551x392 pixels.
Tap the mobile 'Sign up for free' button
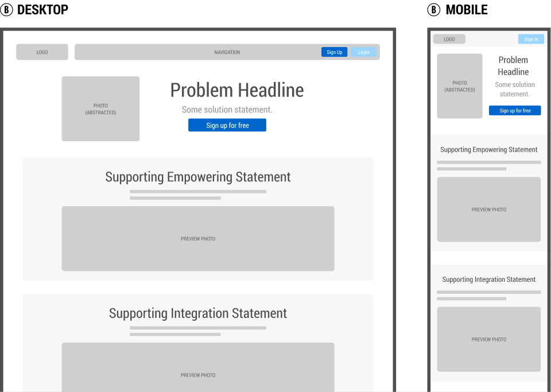tap(514, 110)
